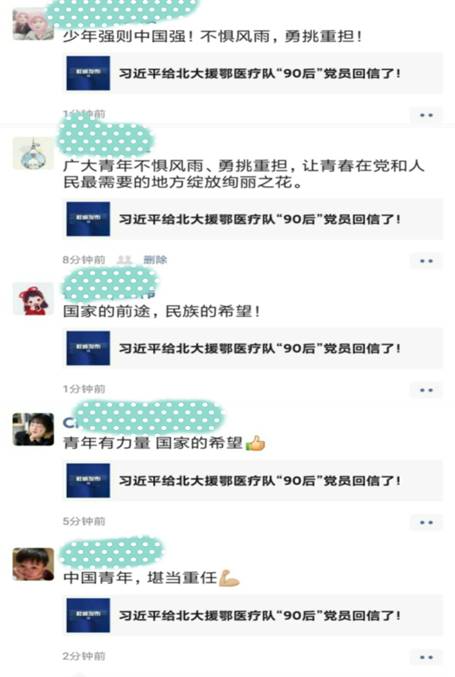
Task: Click blue thumbnail under "中国青年,堪当重任" post
Action: pos(88,615)
